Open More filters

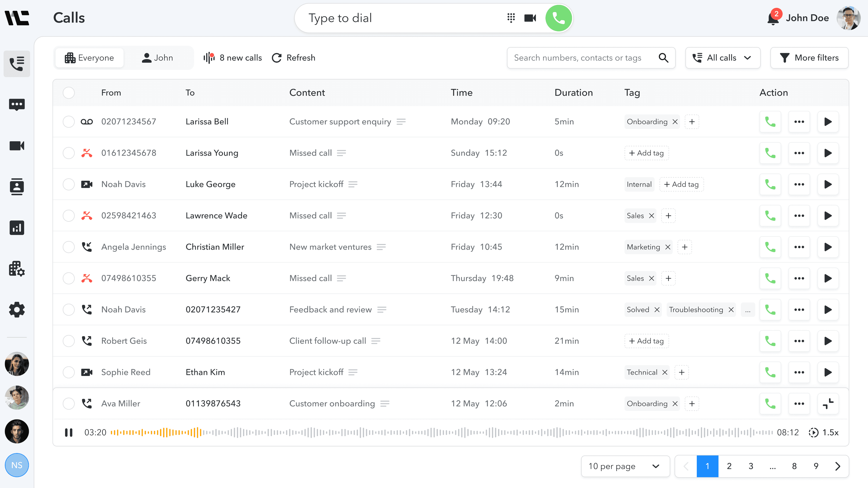coord(809,58)
